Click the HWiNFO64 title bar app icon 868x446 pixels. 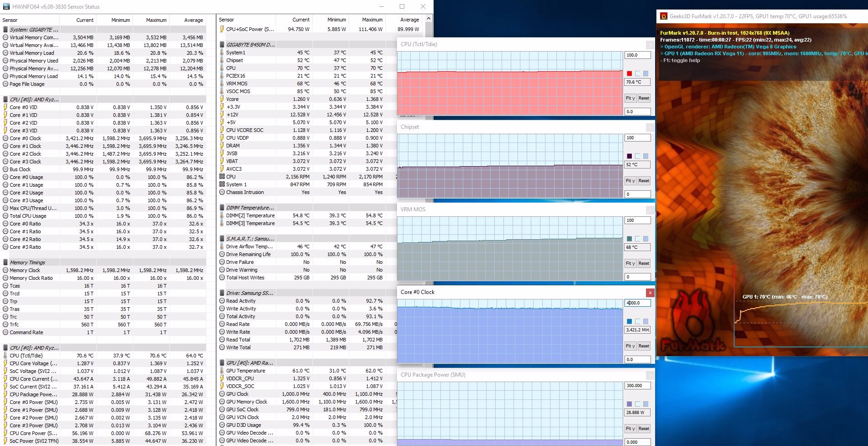(6, 6)
